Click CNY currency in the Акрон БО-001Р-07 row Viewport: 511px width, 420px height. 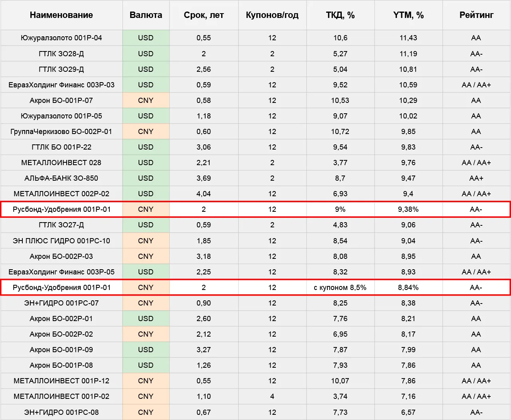tap(146, 100)
